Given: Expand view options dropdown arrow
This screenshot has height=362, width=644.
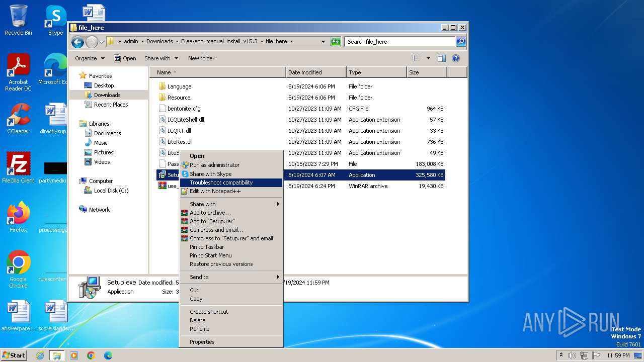Looking at the screenshot, I should click(x=428, y=58).
